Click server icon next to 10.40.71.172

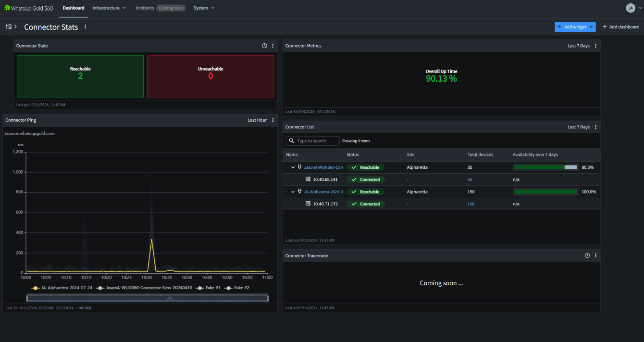tap(308, 204)
